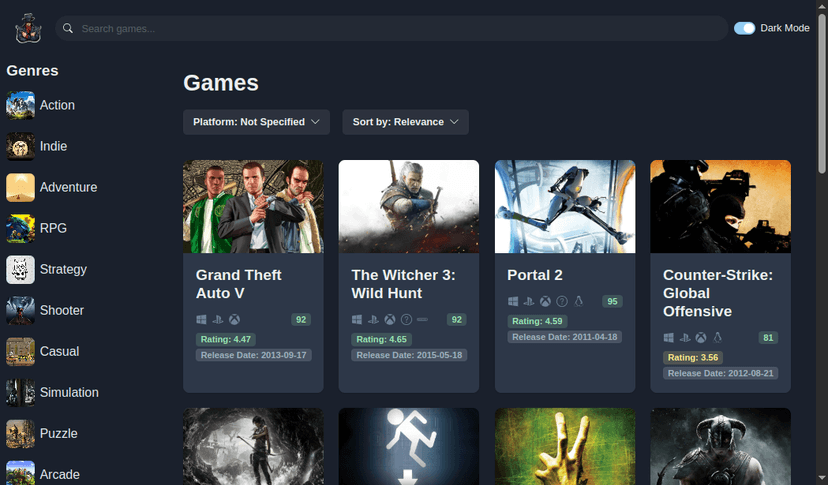Open the Portal 2 cover image
This screenshot has width=828, height=485.
click(565, 207)
